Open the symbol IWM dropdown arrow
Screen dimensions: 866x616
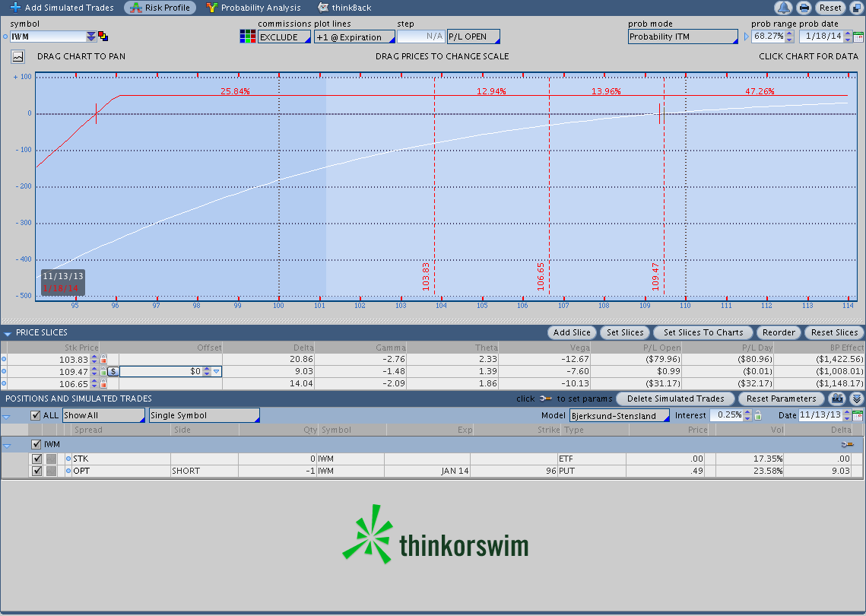(x=91, y=37)
